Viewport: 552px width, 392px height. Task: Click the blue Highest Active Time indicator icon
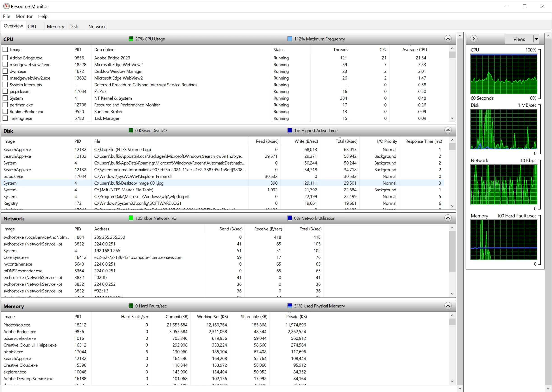pos(290,130)
